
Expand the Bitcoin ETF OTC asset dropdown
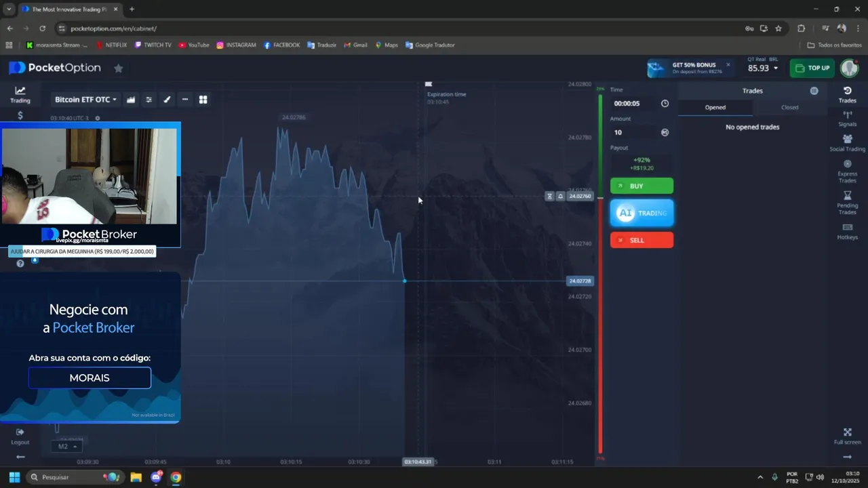85,100
